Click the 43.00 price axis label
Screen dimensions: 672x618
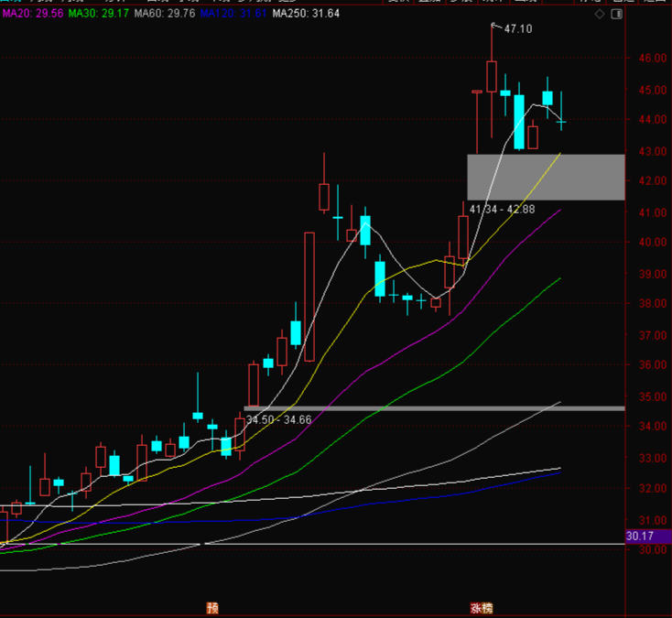pyautogui.click(x=653, y=152)
